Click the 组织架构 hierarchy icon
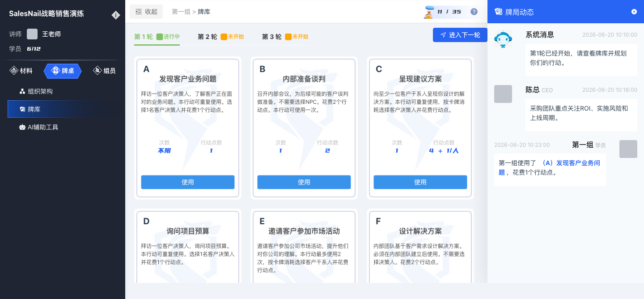This screenshot has width=644, height=299. [22, 91]
